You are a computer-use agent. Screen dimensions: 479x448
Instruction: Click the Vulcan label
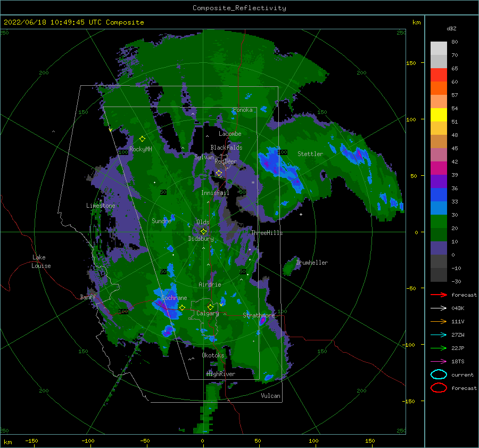(x=270, y=396)
